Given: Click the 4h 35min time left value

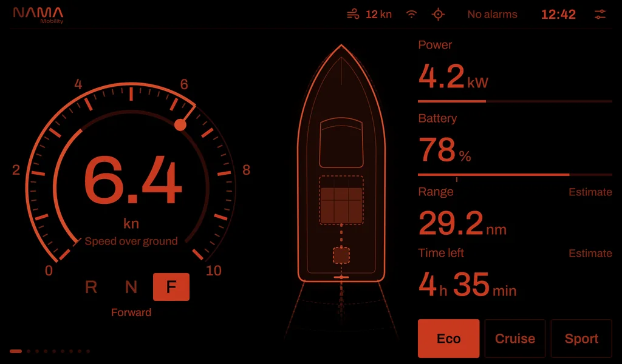Looking at the screenshot, I should coord(467,285).
